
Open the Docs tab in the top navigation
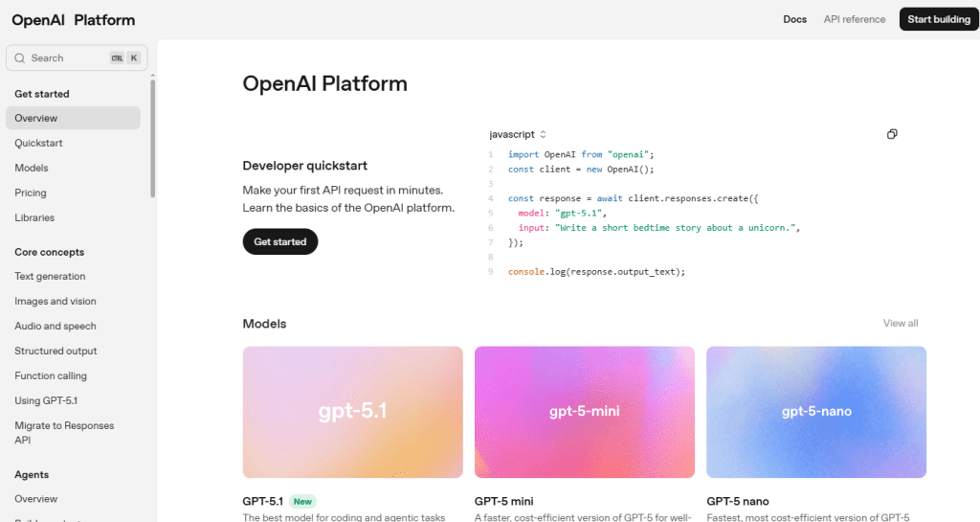tap(794, 19)
